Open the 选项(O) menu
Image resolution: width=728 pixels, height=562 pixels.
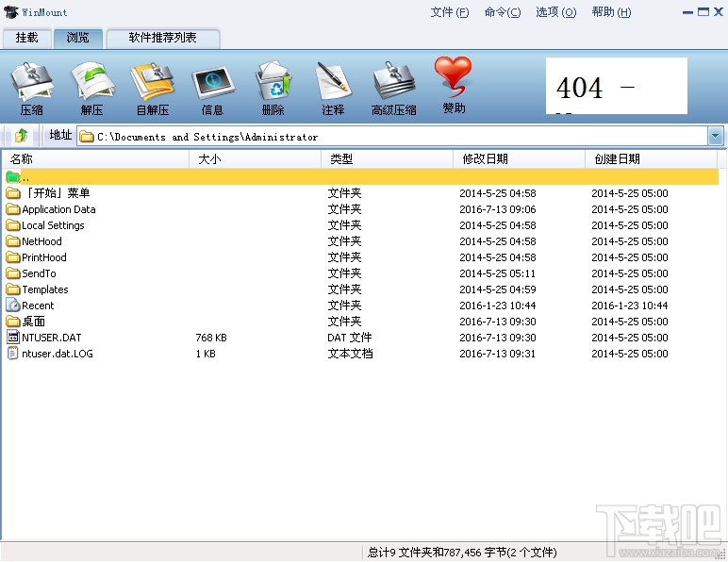pyautogui.click(x=555, y=12)
